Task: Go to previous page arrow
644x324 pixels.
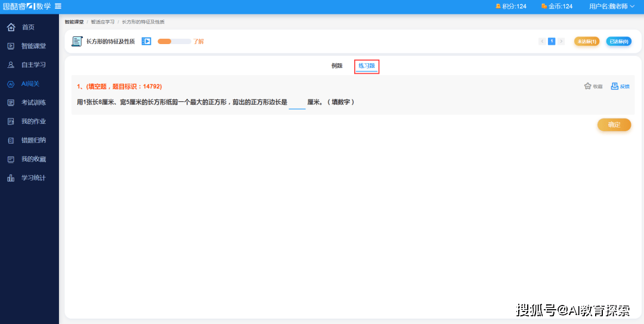Action: pos(542,42)
